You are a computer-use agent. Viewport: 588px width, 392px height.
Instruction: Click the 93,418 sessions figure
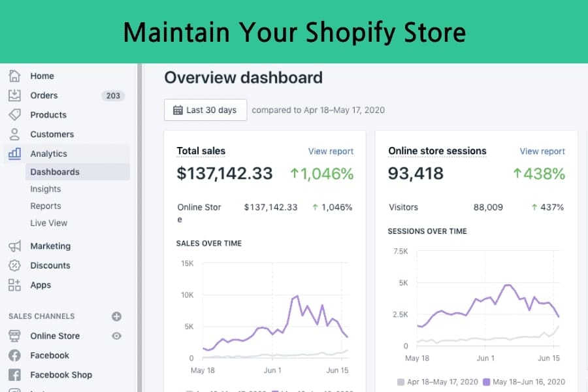[416, 173]
